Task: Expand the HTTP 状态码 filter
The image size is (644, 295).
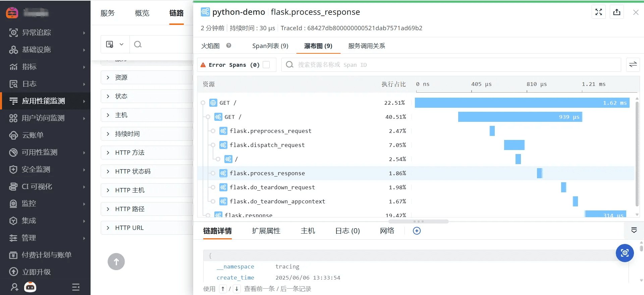Action: tap(108, 171)
